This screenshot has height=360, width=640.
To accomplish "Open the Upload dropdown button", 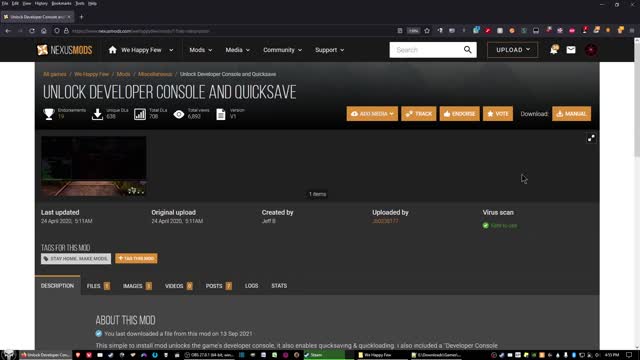I will pyautogui.click(x=512, y=50).
